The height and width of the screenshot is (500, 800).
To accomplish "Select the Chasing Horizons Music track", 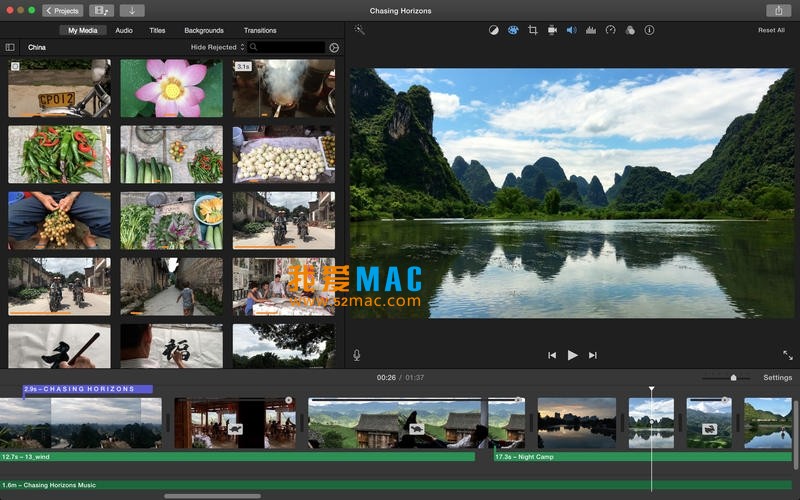I will 396,485.
